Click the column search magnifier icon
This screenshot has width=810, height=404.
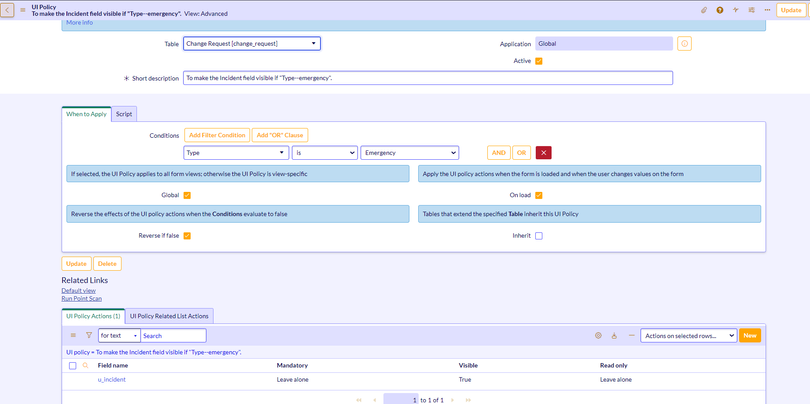[86, 366]
